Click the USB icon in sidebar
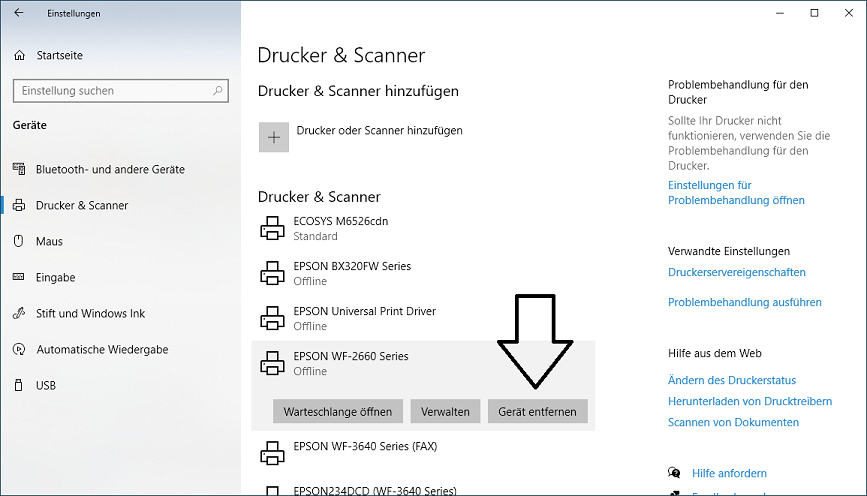 (x=19, y=385)
